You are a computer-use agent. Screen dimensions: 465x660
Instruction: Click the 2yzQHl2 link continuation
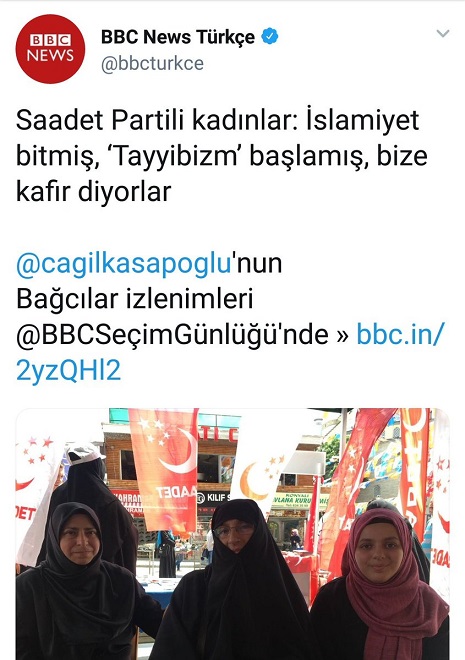(69, 370)
